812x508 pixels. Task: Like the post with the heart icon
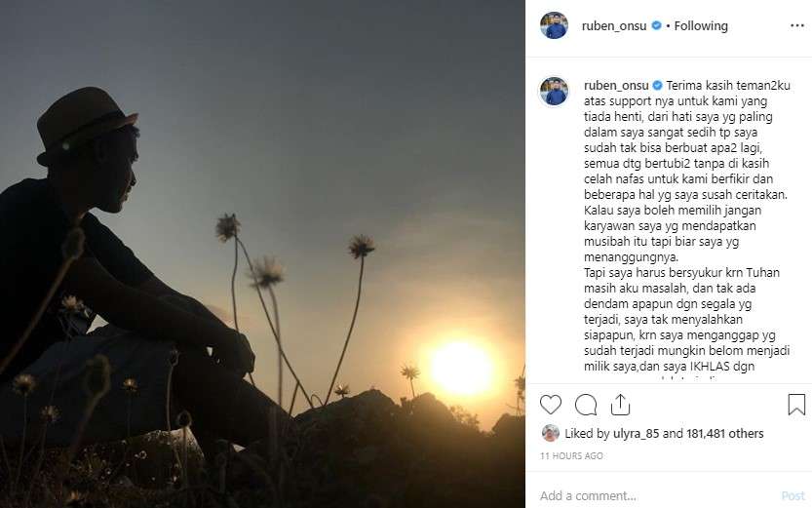pos(551,405)
